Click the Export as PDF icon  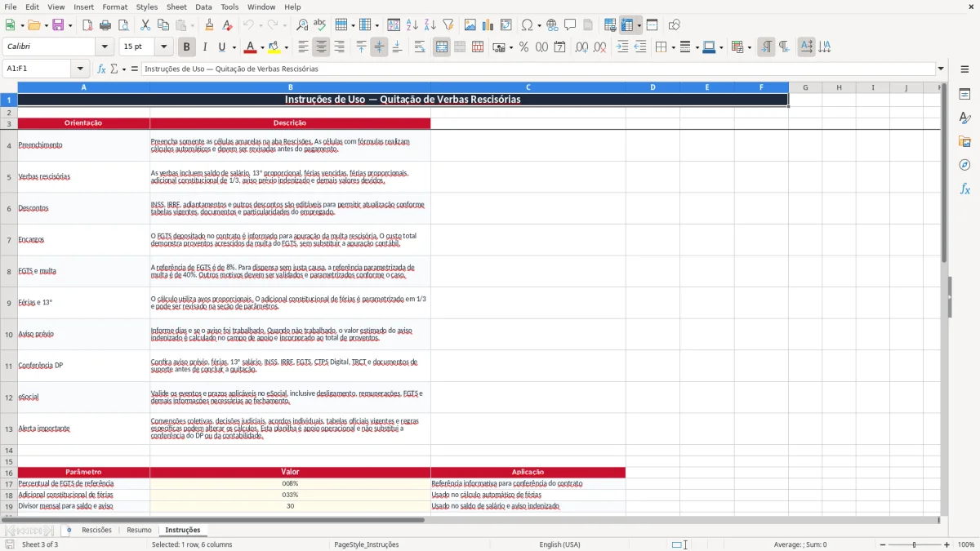pos(87,25)
